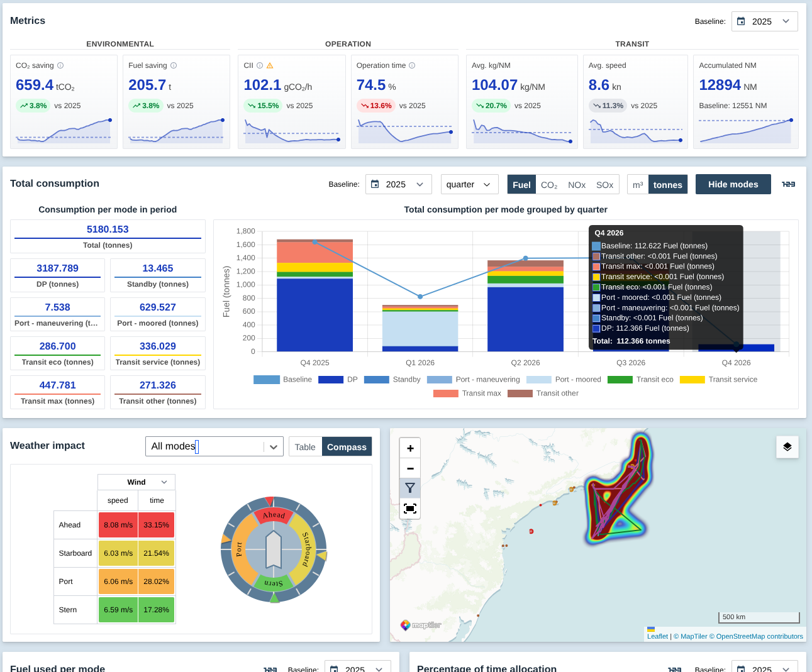Click the info icon beside Operation time

tap(412, 65)
